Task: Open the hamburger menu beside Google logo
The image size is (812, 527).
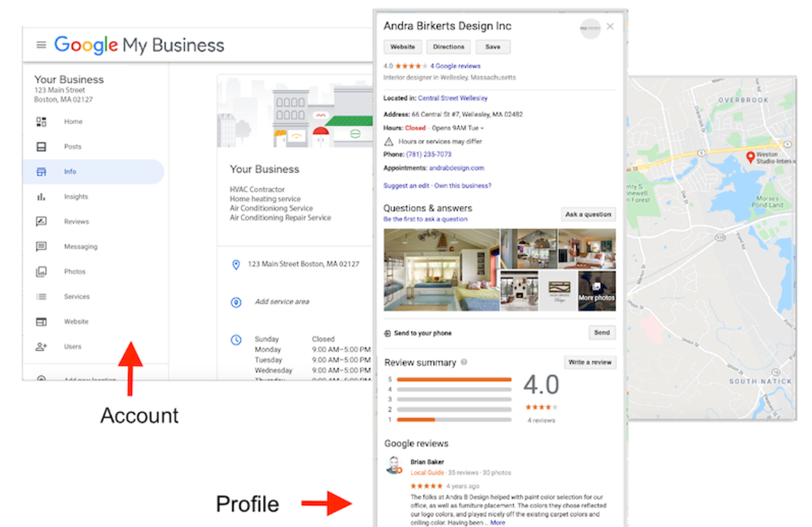Action: click(x=41, y=45)
